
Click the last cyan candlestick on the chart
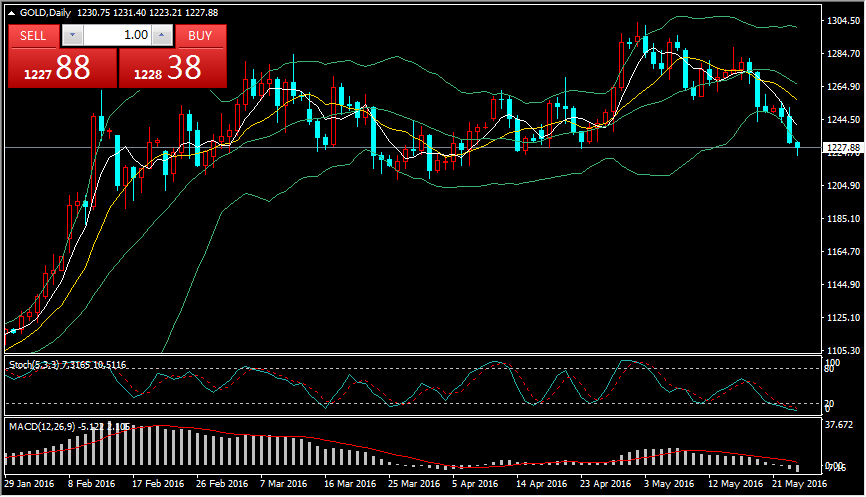797,147
